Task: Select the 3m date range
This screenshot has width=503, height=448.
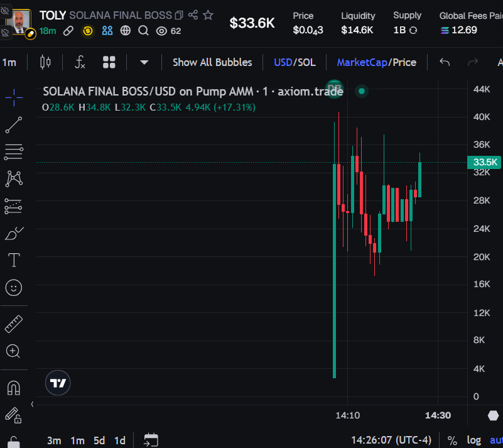Action: point(54,440)
